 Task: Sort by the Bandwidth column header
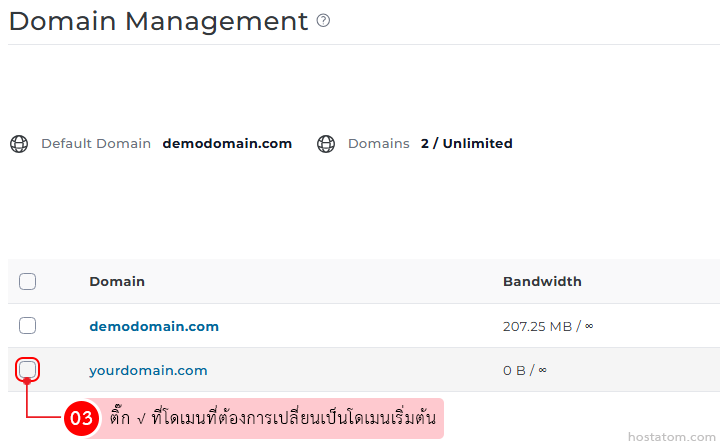click(x=542, y=282)
